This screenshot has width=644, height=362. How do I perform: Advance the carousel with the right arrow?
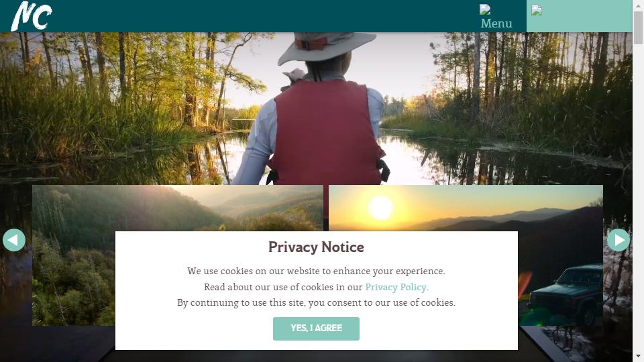pyautogui.click(x=619, y=240)
